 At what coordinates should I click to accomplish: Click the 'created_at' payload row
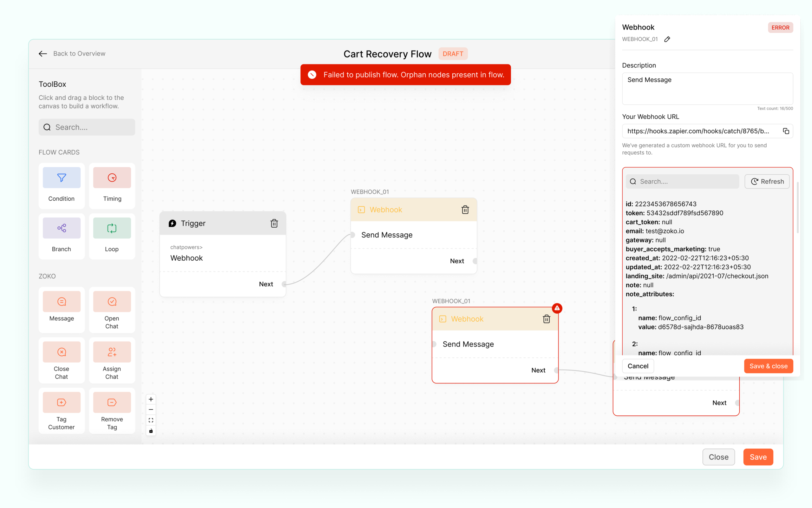[687, 258]
